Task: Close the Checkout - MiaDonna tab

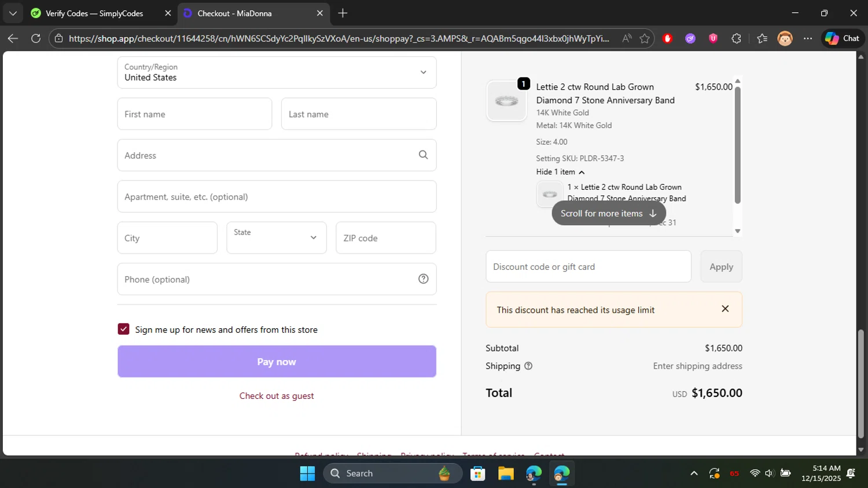Action: point(319,13)
